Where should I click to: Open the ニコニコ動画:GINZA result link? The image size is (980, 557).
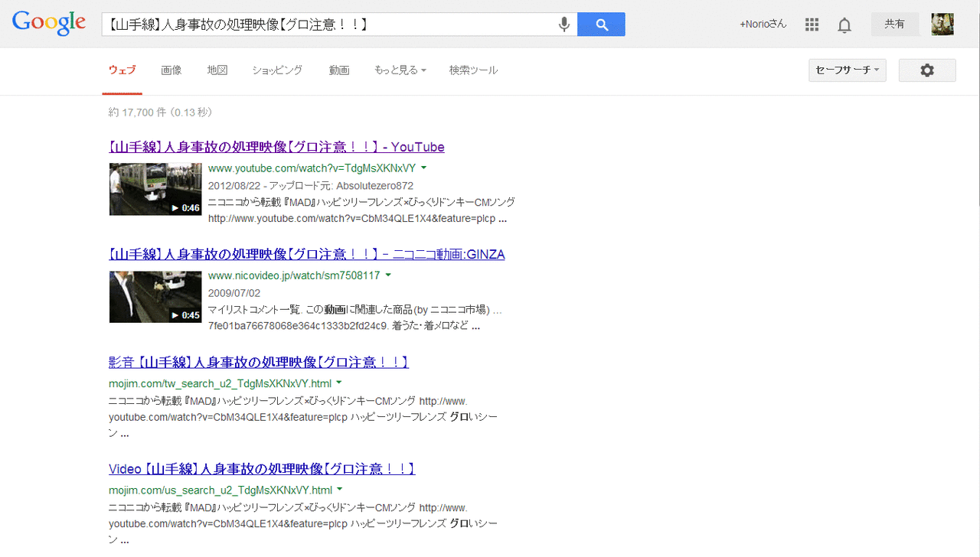[307, 254]
